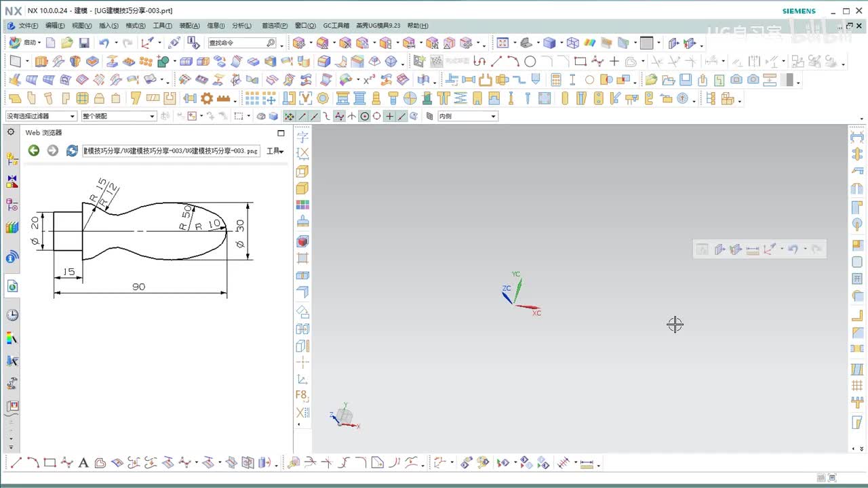
Task: Select the bottom toolbar Line tool
Action: (16, 463)
